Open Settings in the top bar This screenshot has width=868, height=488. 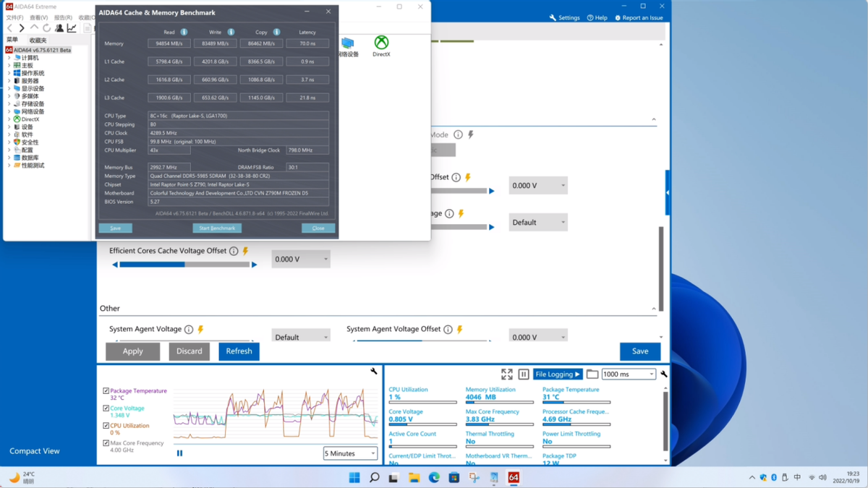tap(565, 17)
